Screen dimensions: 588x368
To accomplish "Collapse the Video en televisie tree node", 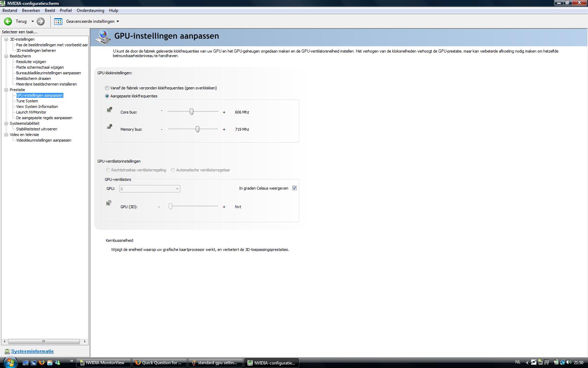I will 6,135.
